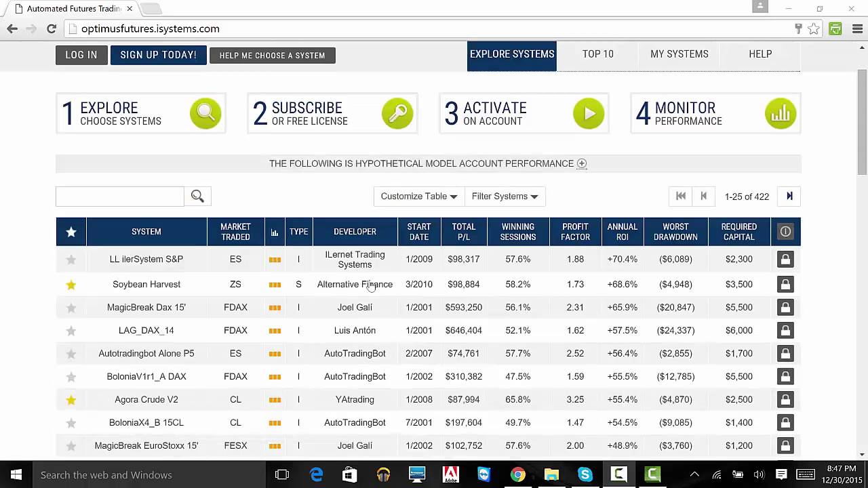Screen dimensions: 868x488
Task: Click the plus icon next to hypothetical performance notice
Action: pyautogui.click(x=581, y=163)
